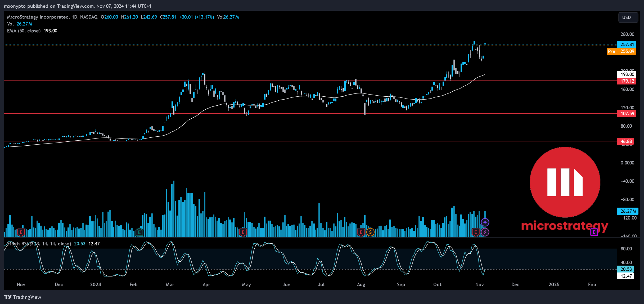The width and height of the screenshot is (644, 304).
Task: Click the orange Pre pre-market tag
Action: coord(612,51)
